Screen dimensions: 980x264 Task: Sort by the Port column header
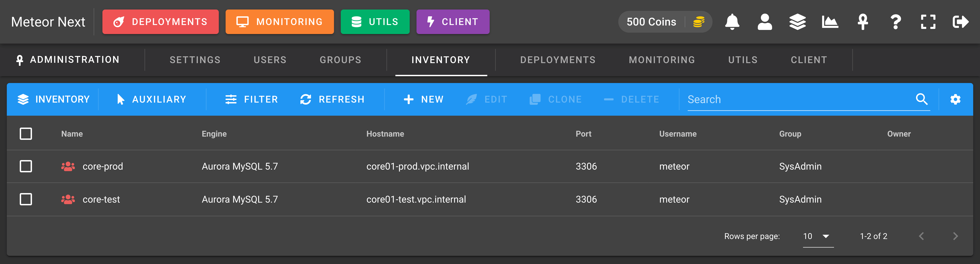point(584,134)
